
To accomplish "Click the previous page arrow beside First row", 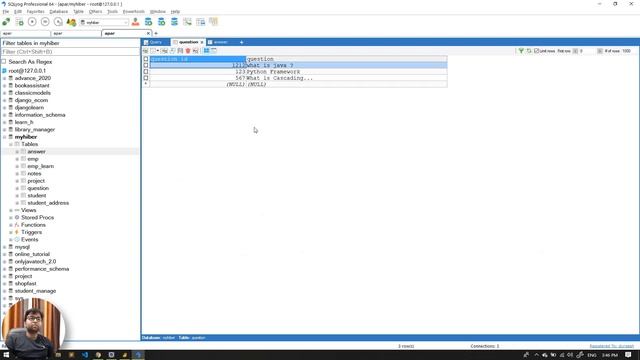I will coord(576,51).
